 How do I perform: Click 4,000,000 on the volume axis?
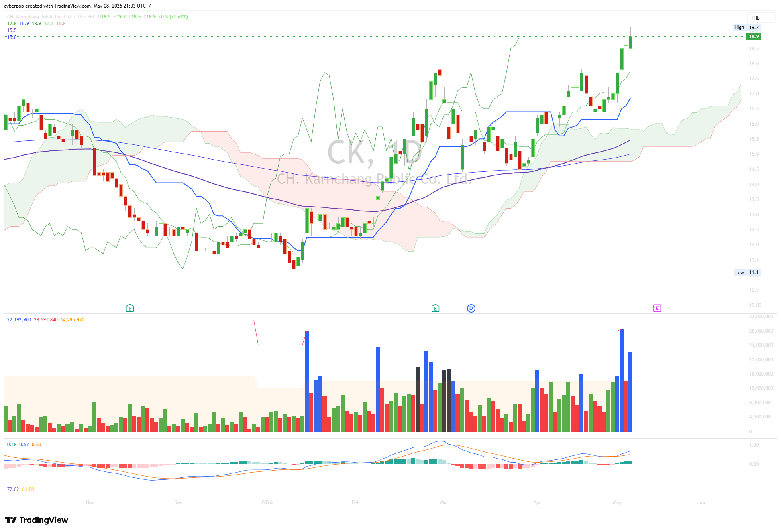[760, 417]
